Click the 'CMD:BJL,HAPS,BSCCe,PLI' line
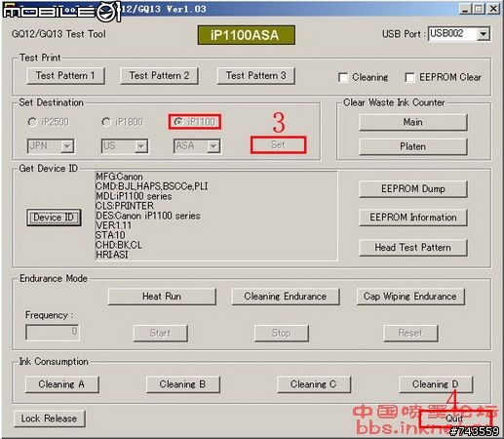 (151, 186)
